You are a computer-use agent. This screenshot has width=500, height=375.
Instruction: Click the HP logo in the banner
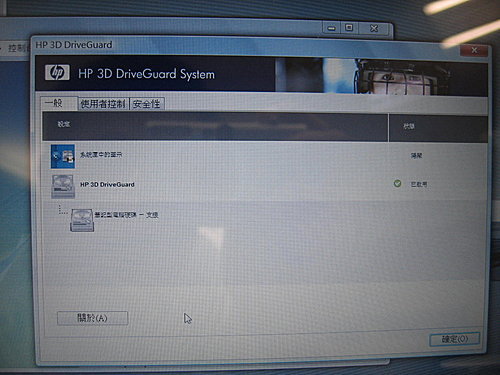click(x=57, y=72)
